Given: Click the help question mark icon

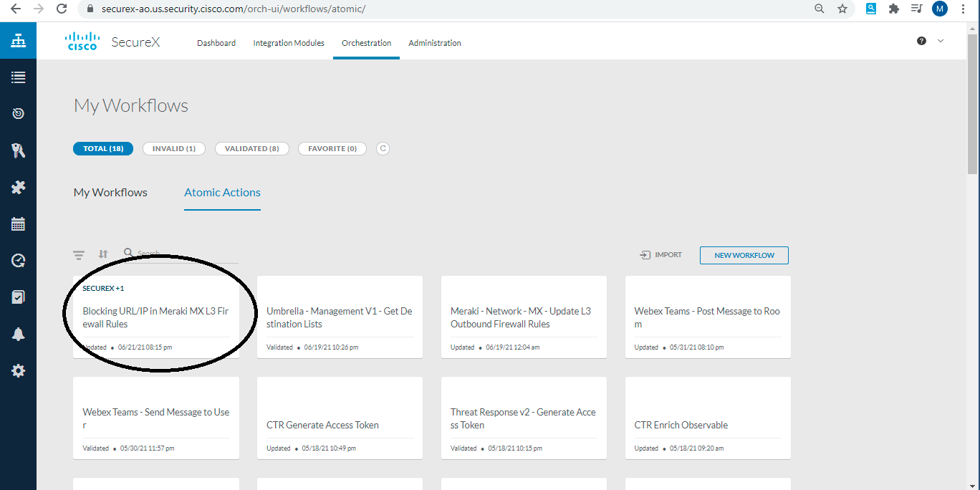Looking at the screenshot, I should pos(921,41).
